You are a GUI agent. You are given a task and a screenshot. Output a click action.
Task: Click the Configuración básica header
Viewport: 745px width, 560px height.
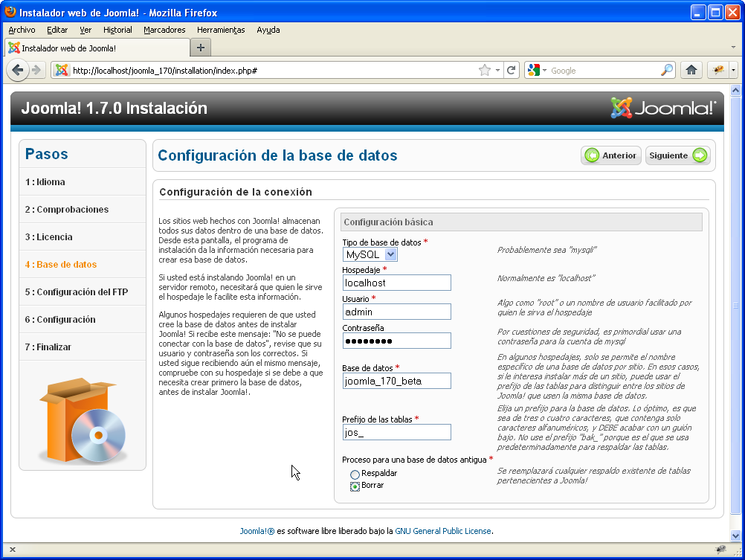[521, 222]
